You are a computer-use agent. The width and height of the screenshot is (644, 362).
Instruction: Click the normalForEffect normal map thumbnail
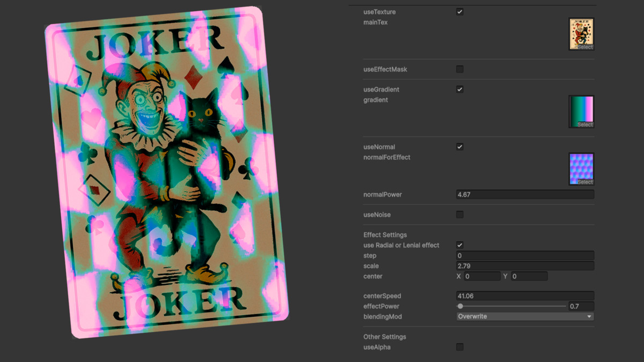click(x=581, y=169)
